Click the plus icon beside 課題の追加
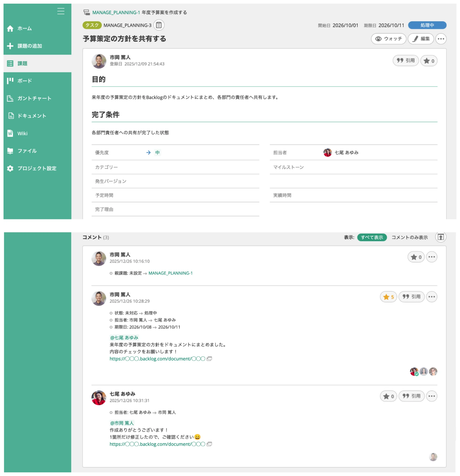460x476 pixels. pos(10,46)
